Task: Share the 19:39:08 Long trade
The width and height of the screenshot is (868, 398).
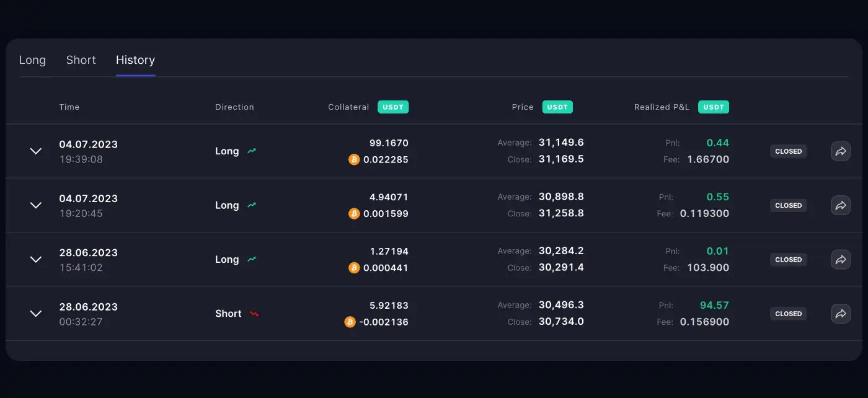Action: [840, 151]
